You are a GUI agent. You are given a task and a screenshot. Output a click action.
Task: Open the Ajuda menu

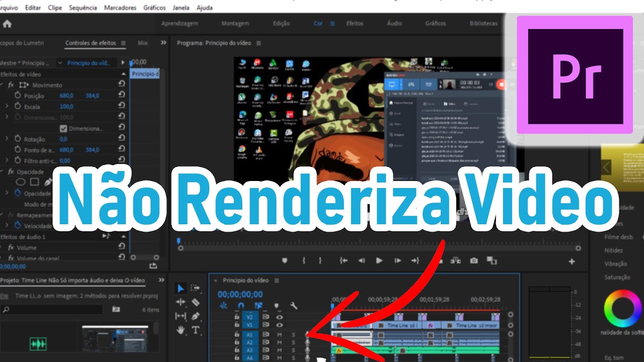(x=205, y=8)
